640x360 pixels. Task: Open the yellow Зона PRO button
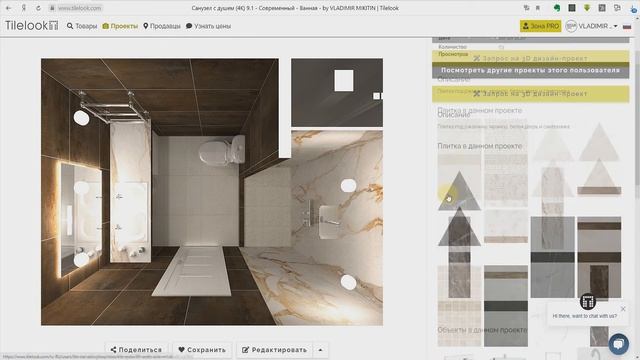click(540, 26)
